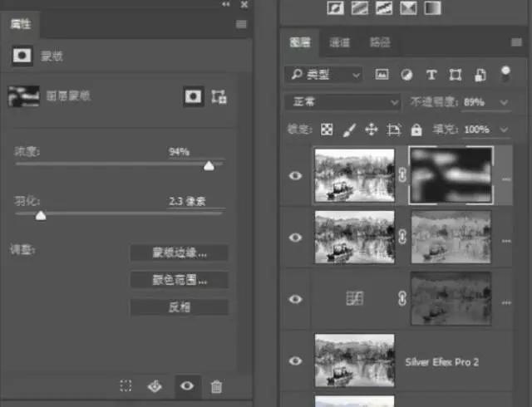Toggle visibility of the top layer
The image size is (532, 407).
coord(295,176)
